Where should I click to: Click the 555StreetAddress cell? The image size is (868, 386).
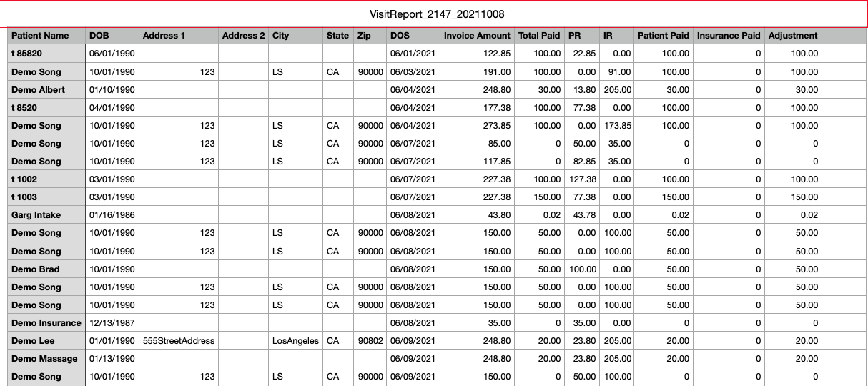pyautogui.click(x=179, y=340)
